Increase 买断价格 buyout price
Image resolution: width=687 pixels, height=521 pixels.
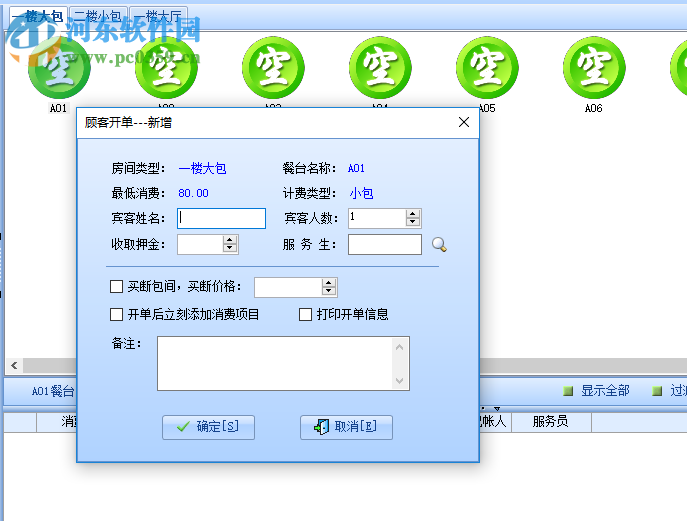(x=329, y=283)
